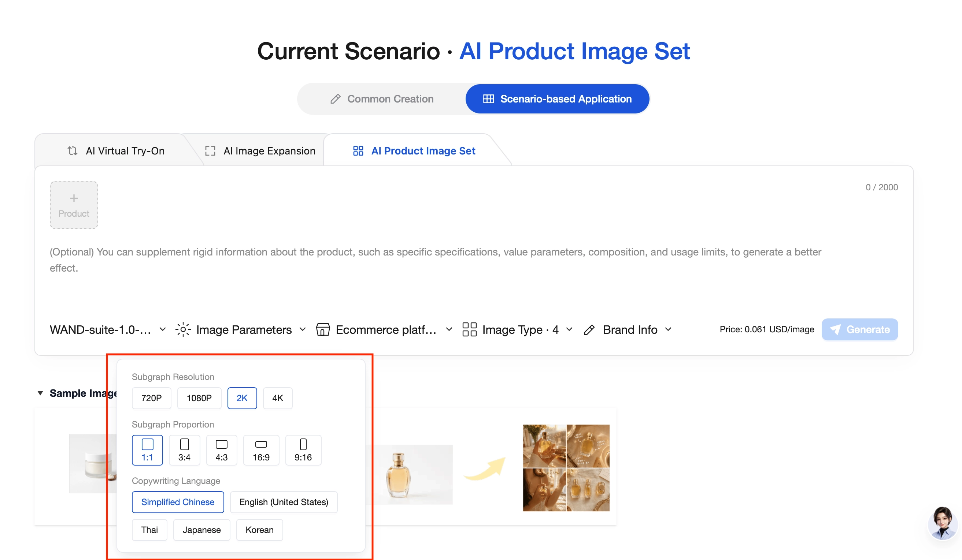Open the perfume bottle sample image
962x560 pixels.
coord(409,474)
